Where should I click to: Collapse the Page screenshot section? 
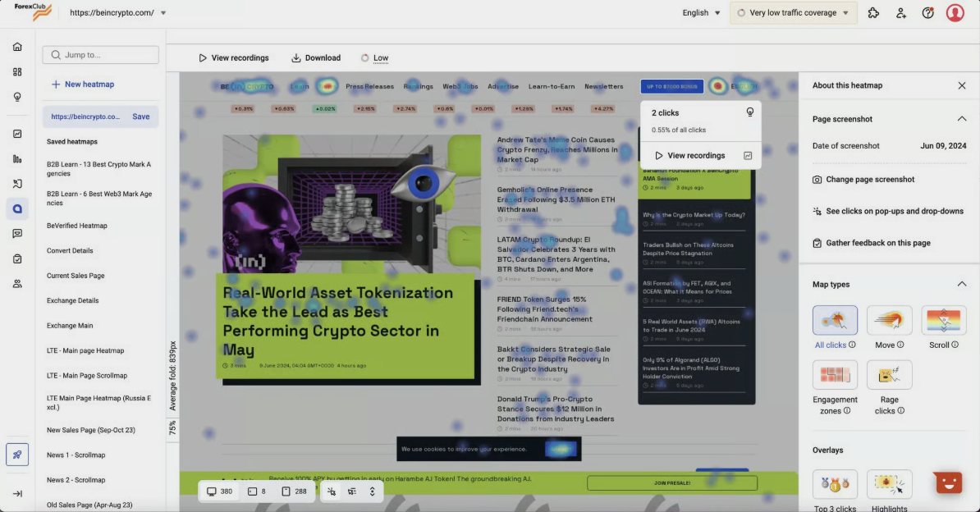point(961,119)
